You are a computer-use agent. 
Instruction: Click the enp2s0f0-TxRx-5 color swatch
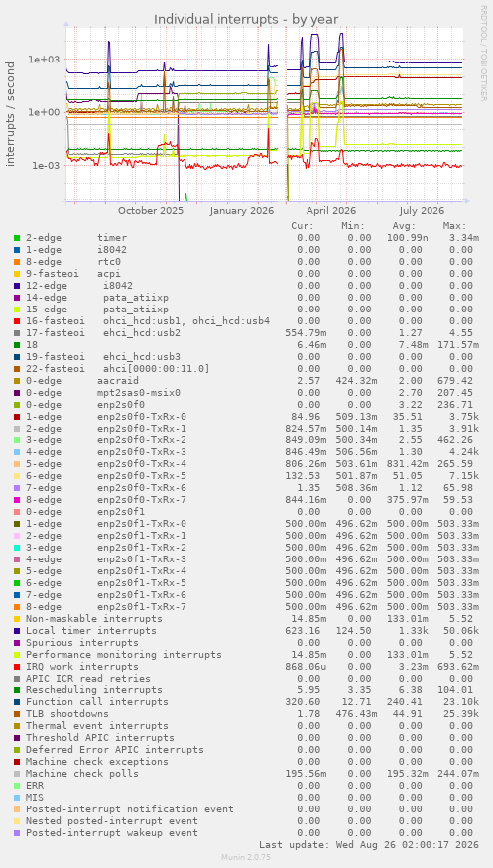(17, 476)
